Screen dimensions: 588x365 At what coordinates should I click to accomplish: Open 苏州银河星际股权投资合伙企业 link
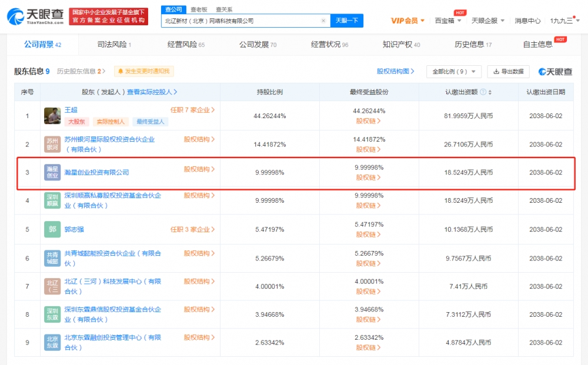tap(109, 144)
